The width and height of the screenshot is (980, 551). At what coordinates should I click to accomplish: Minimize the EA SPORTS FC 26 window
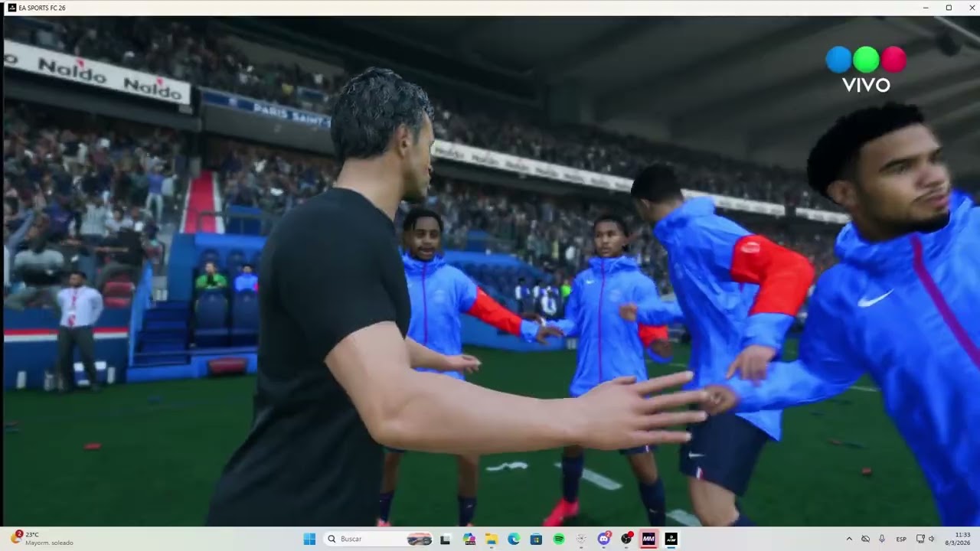(x=926, y=8)
